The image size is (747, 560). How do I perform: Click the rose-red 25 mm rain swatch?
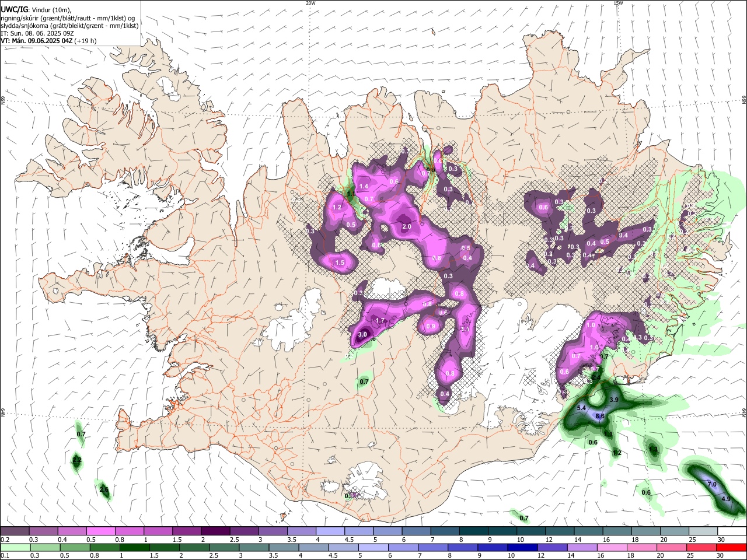[701, 547]
